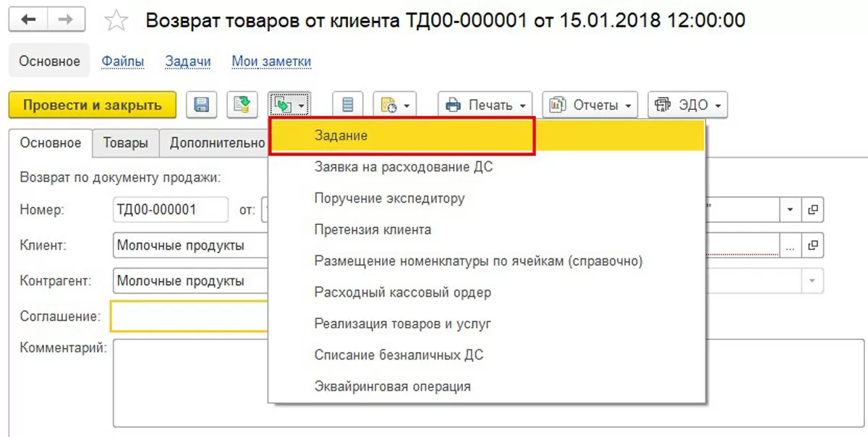This screenshot has height=437, width=868.
Task: Expand the reminder/document clock dropdown
Action: (x=394, y=105)
